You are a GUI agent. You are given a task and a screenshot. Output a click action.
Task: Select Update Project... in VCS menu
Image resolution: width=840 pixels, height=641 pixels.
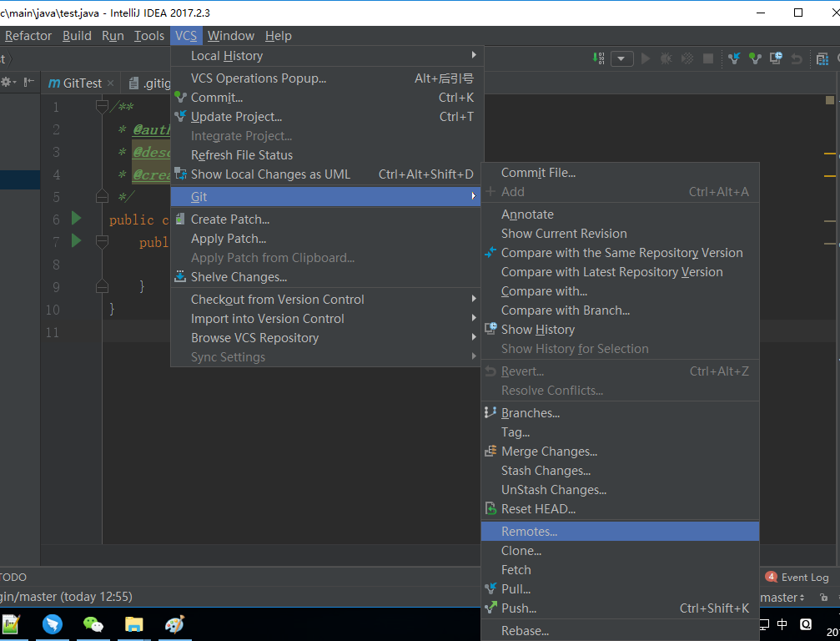point(327,117)
